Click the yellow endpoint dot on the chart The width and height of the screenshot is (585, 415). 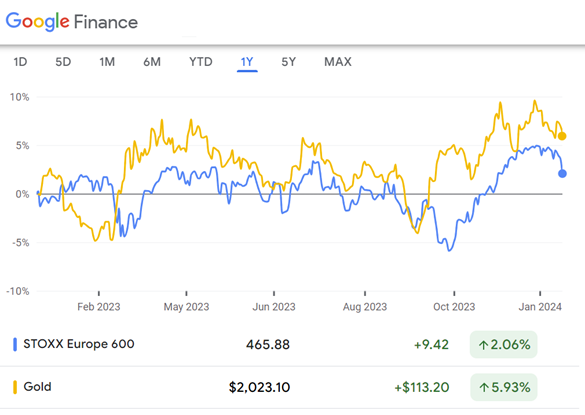point(562,136)
